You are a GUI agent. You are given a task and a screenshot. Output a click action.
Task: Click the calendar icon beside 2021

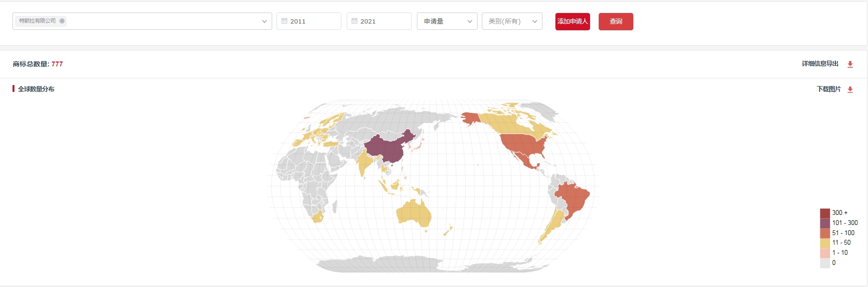[354, 21]
